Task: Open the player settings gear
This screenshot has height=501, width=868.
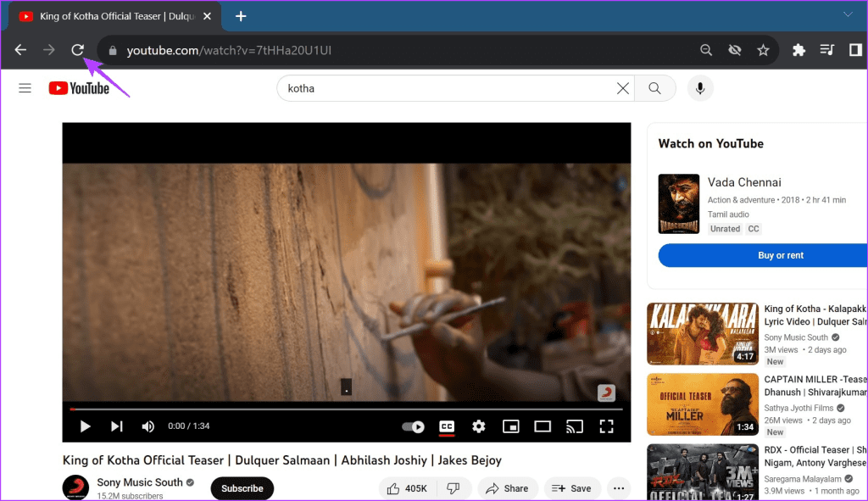Action: pos(479,426)
